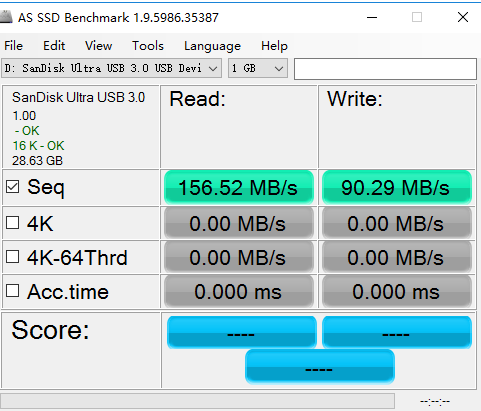
Task: Click the Seq read result 156.52 MB/s
Action: pos(239,187)
